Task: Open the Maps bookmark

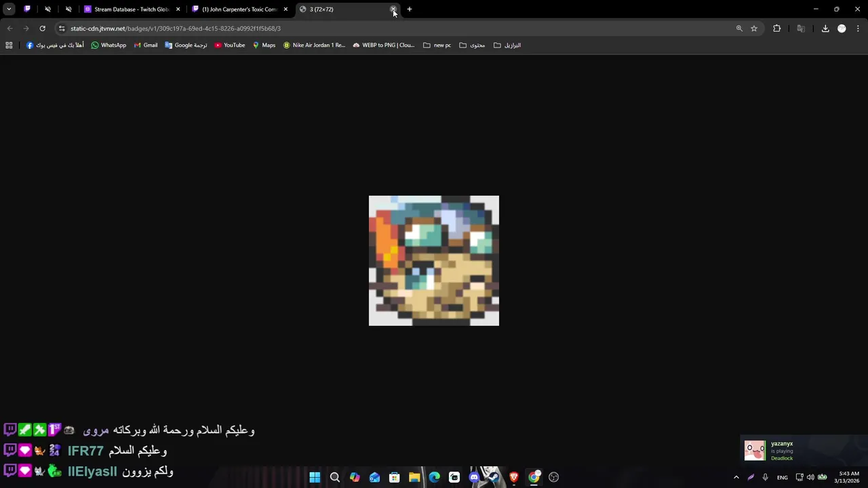Action: pos(264,45)
